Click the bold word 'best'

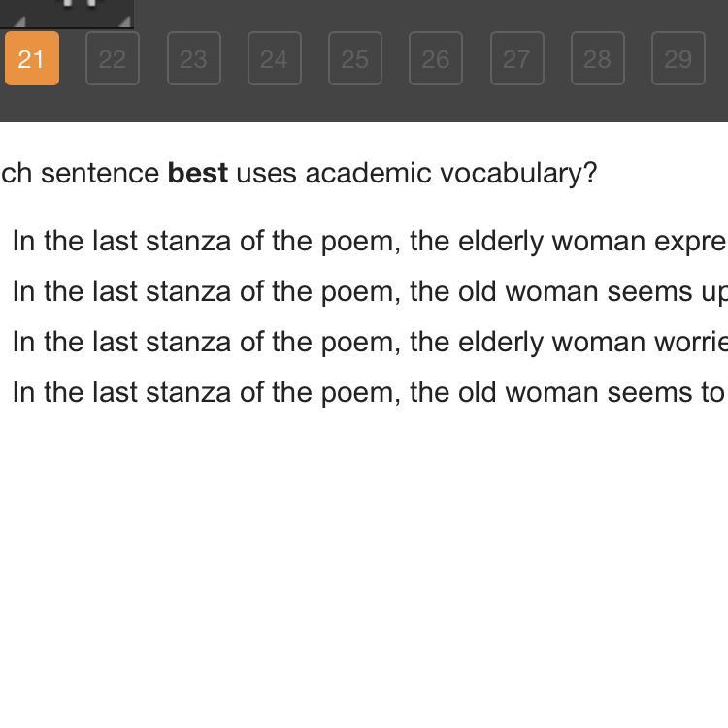[198, 173]
